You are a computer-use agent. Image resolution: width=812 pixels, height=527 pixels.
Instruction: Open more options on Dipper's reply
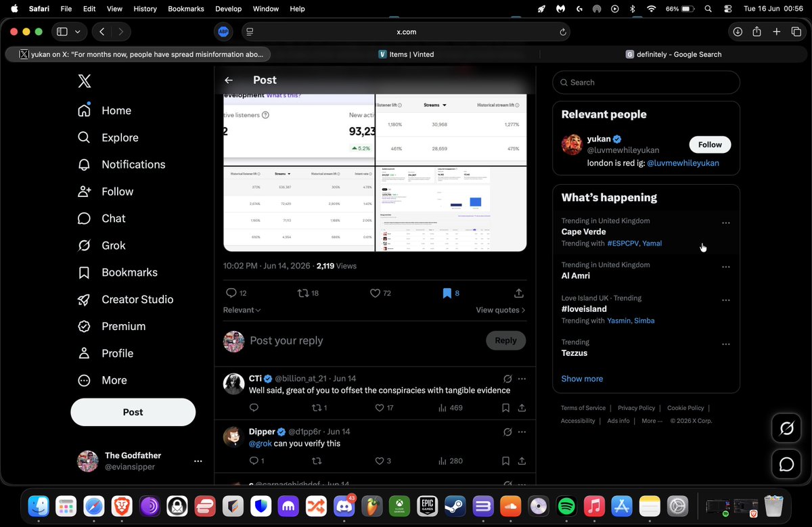[x=522, y=432]
